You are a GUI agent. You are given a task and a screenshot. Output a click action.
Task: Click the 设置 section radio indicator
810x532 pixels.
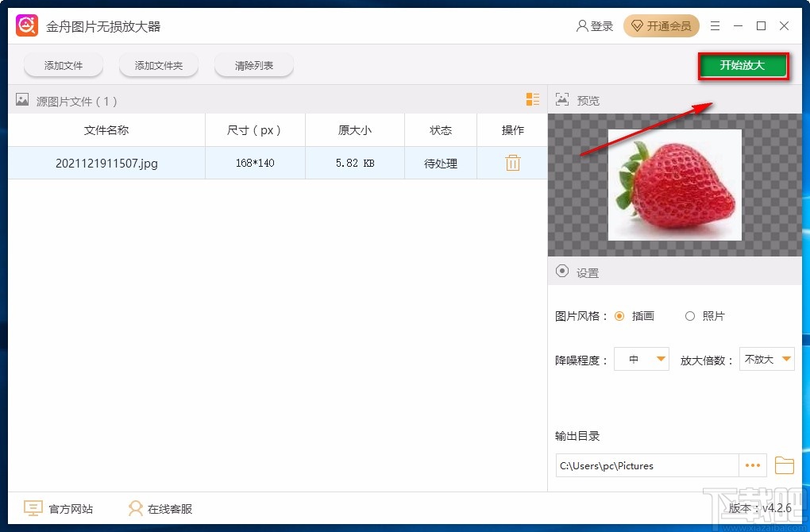[562, 272]
